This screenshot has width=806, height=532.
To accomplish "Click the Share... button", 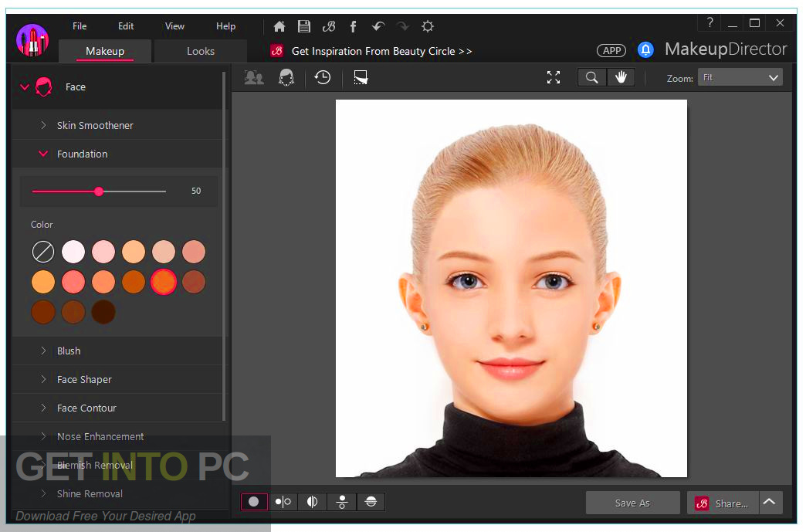I will [x=722, y=503].
